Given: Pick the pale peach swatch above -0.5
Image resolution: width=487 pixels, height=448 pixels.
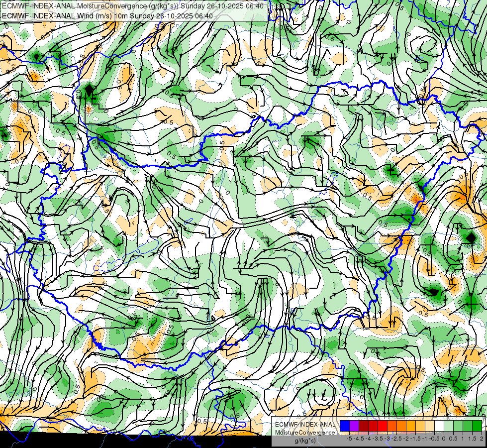Looking at the screenshot, I should (x=430, y=426).
